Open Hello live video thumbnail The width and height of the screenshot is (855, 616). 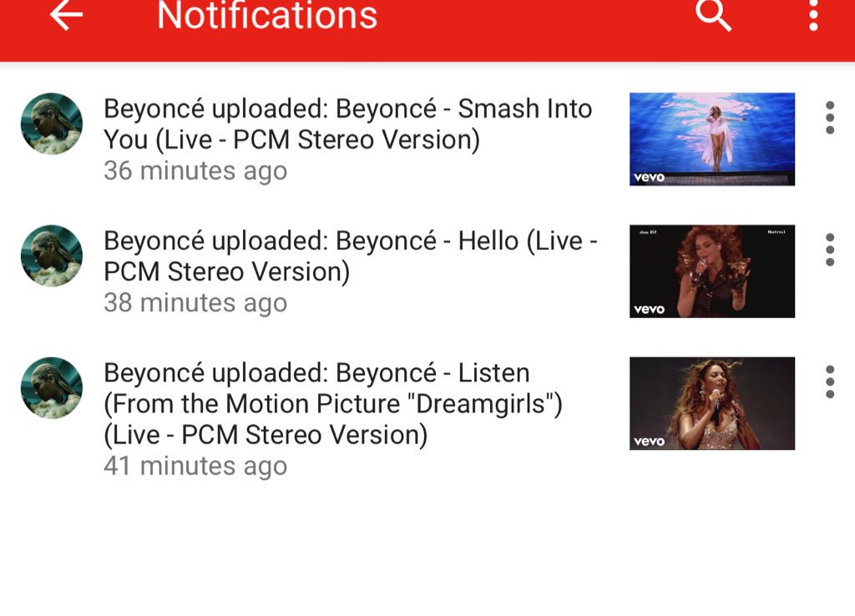coord(712,271)
